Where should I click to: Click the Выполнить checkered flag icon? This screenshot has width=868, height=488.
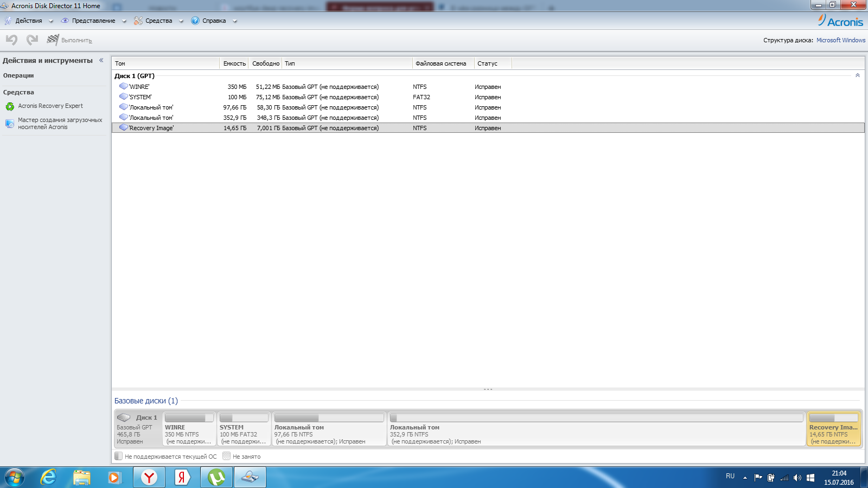(53, 40)
